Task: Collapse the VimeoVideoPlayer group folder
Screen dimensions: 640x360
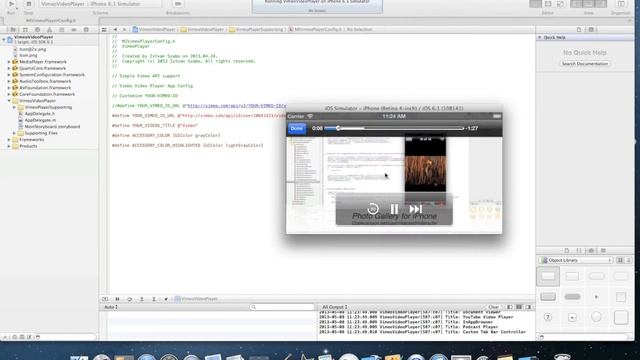Action: (9, 101)
